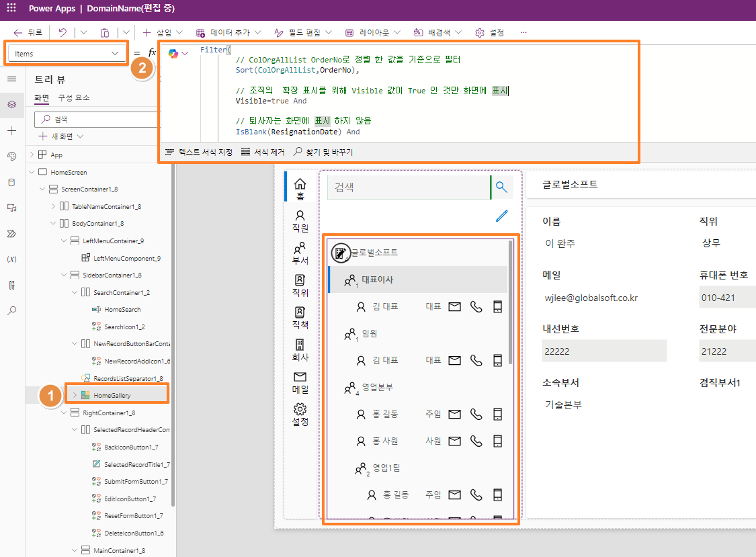
Task: Click 텍스트 서식 지정 format text
Action: tap(199, 152)
